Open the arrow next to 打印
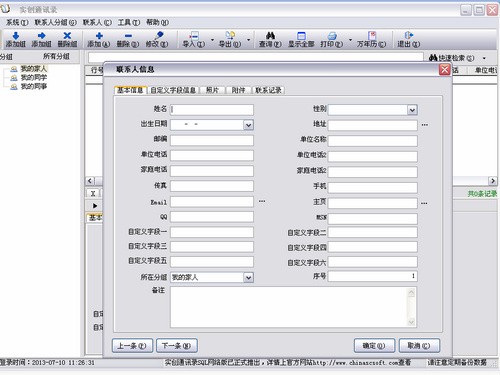500x375 pixels. pyautogui.click(x=350, y=40)
